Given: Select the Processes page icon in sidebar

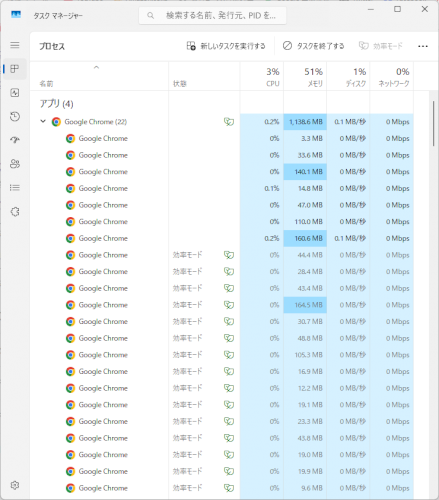Looking at the screenshot, I should 15,69.
